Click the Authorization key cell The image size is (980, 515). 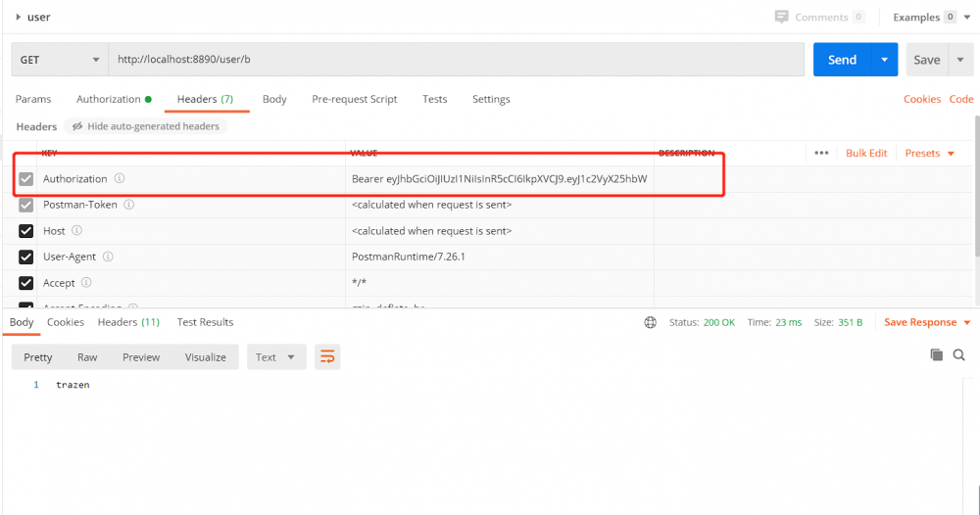click(x=191, y=178)
